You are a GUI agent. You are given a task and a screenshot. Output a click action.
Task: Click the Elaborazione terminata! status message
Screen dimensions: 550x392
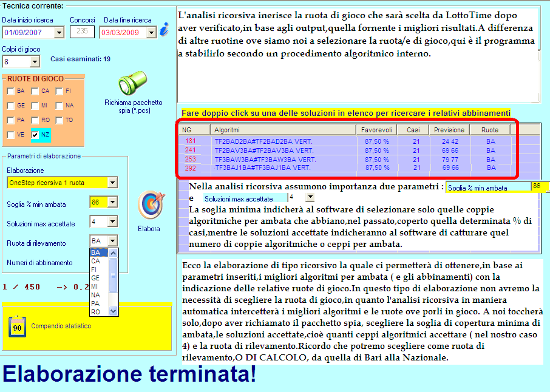pos(129,374)
